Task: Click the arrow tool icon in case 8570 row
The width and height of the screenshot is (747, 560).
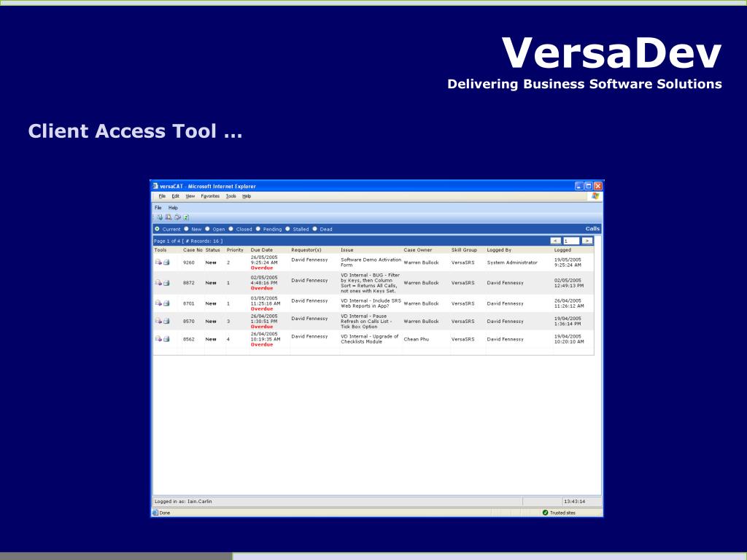Action: click(158, 321)
